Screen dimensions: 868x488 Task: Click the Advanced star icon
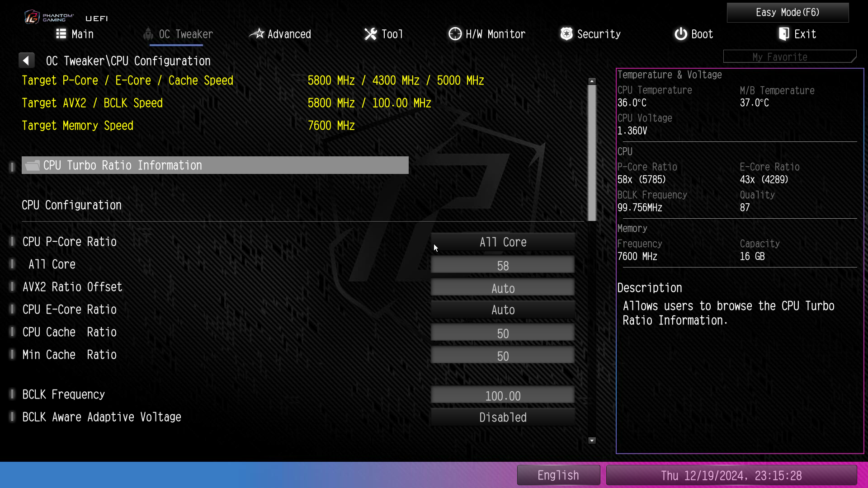click(257, 34)
